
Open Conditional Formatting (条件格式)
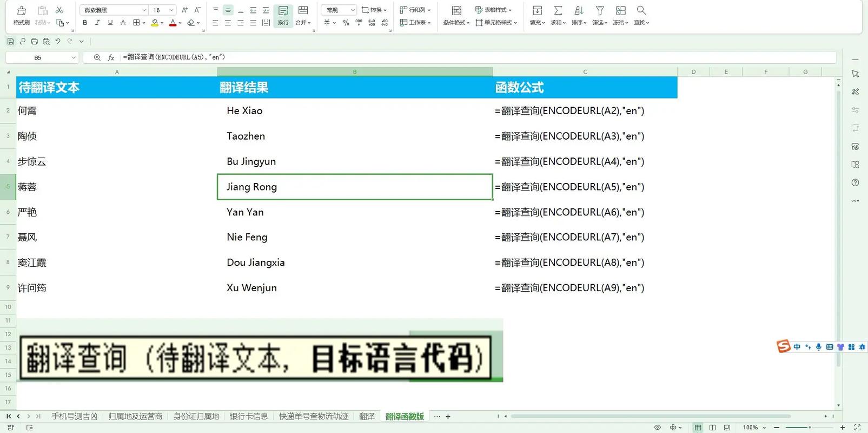coord(456,16)
